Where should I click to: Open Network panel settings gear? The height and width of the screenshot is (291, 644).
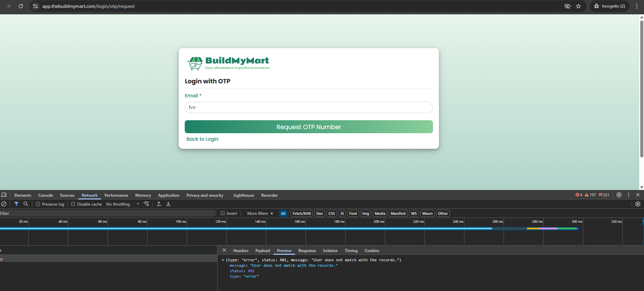pyautogui.click(x=638, y=204)
